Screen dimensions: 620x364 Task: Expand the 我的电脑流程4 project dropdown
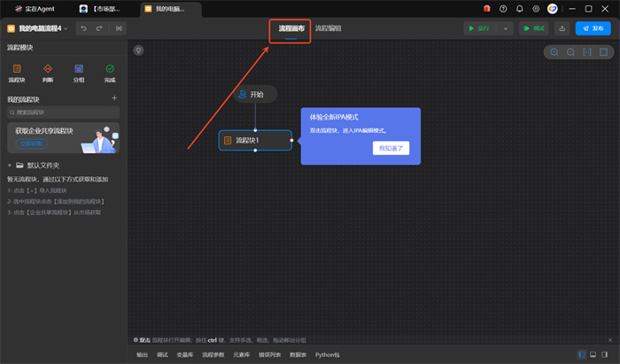(x=67, y=28)
